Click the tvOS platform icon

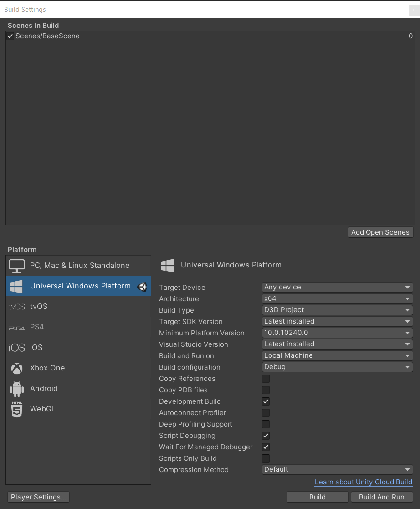(17, 307)
